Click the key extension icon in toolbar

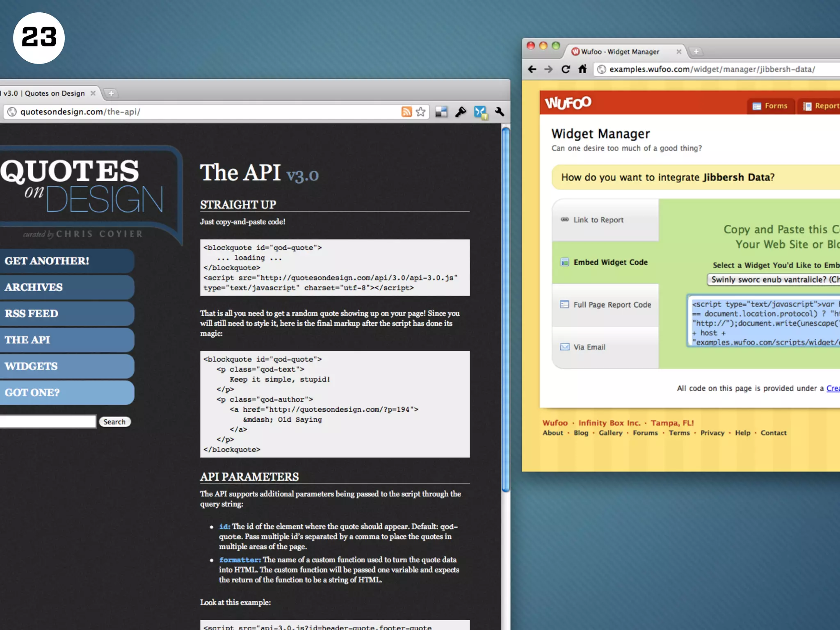[x=460, y=112]
